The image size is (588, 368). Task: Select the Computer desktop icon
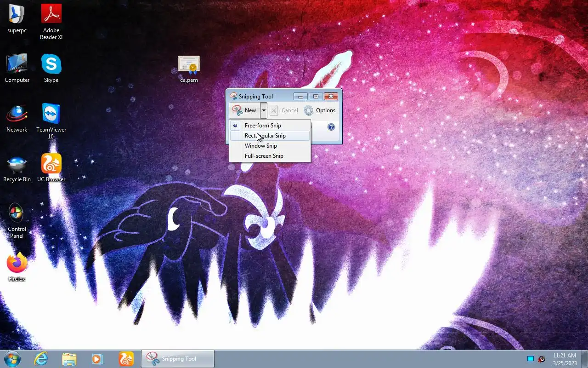click(x=17, y=68)
